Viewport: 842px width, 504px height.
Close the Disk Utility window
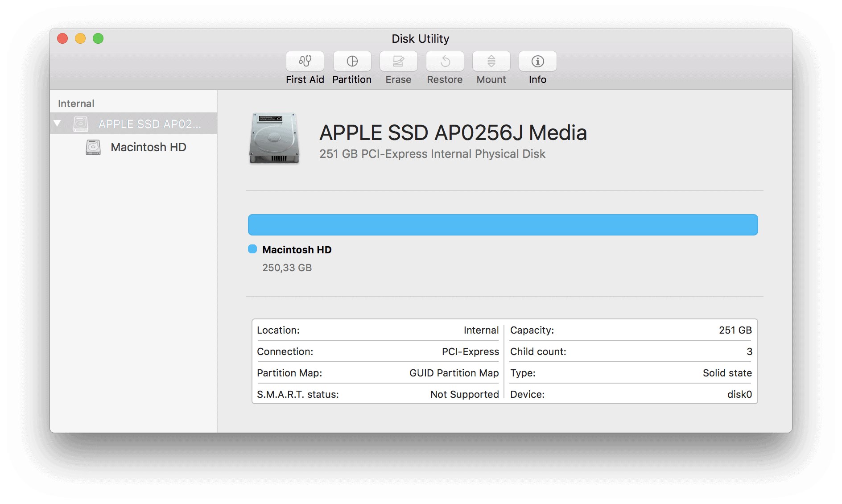click(x=62, y=38)
